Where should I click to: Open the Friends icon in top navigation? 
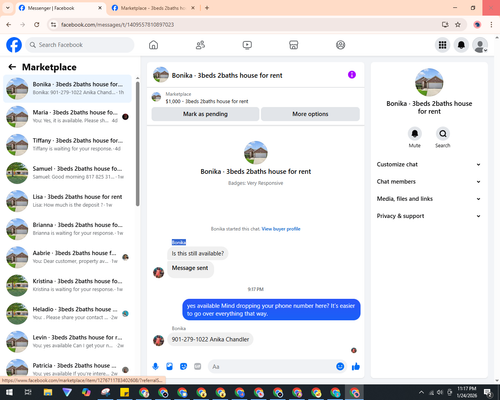[200, 45]
